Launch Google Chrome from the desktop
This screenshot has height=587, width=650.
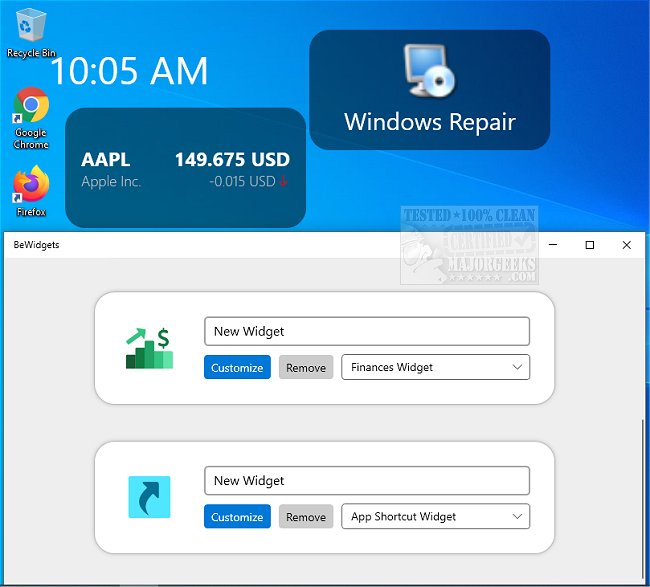tap(31, 107)
